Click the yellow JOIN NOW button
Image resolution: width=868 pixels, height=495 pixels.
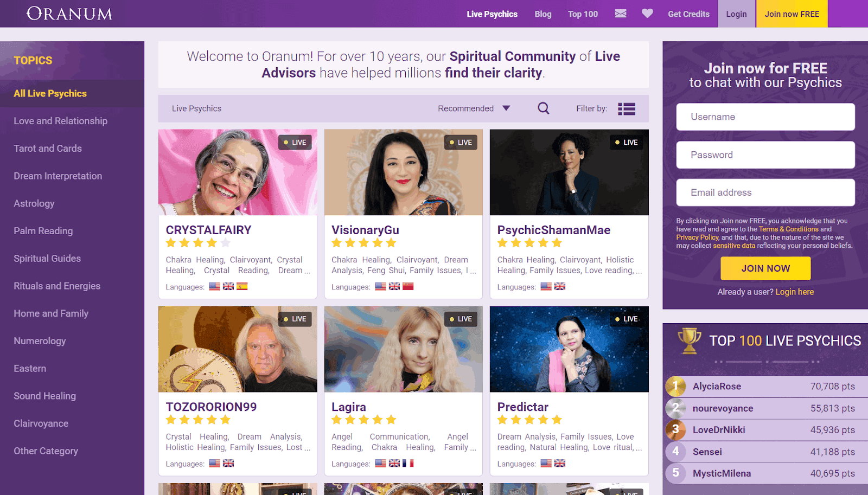pos(765,268)
